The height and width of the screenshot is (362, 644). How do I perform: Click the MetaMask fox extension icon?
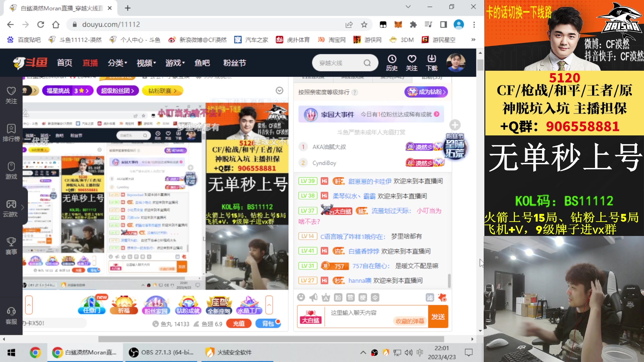pyautogui.click(x=398, y=24)
